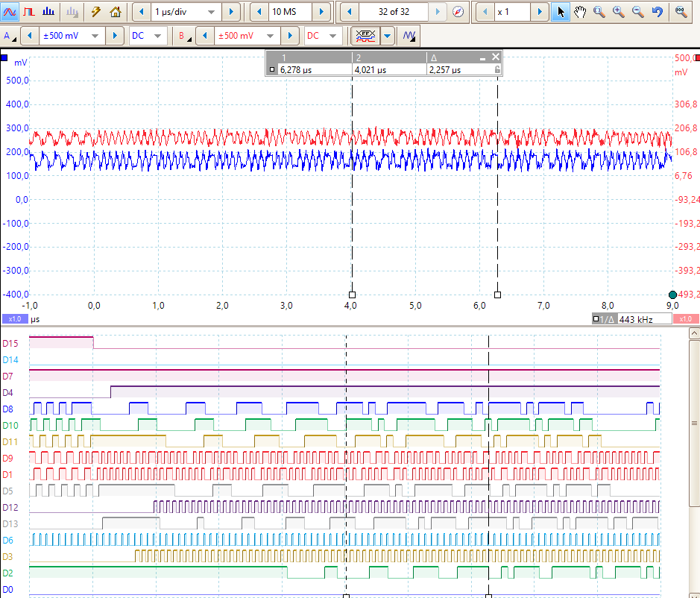Select Persistence Mode icon

click(x=29, y=12)
